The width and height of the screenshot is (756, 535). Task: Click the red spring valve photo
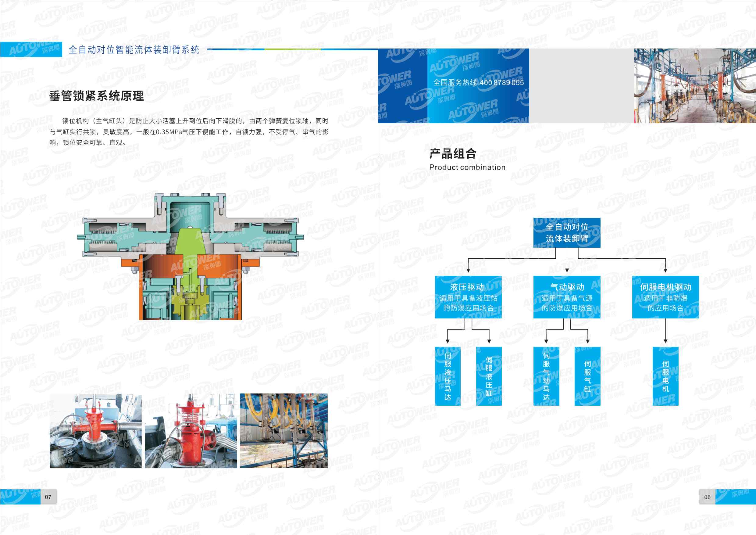click(191, 431)
